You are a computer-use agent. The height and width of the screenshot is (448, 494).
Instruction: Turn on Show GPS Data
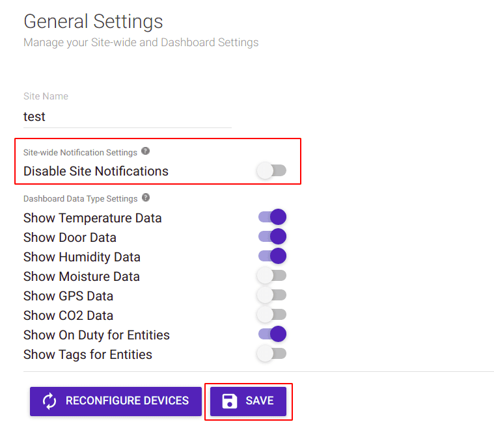tap(271, 295)
